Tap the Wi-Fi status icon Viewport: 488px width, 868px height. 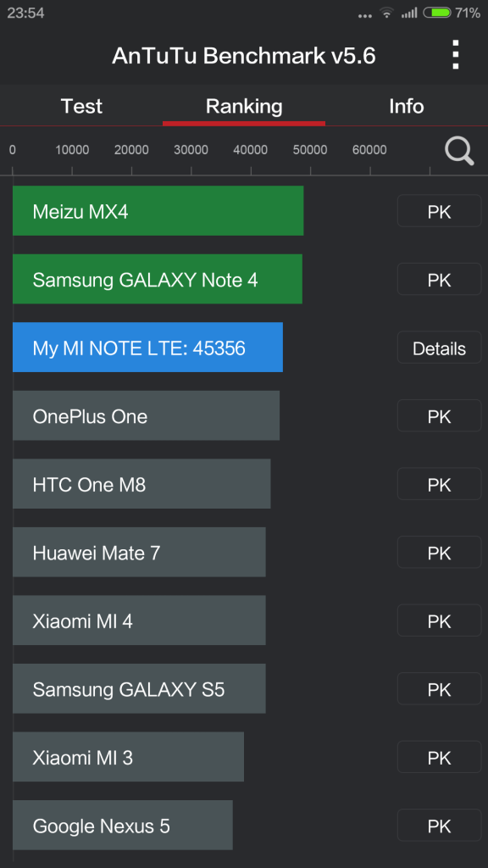tap(386, 12)
